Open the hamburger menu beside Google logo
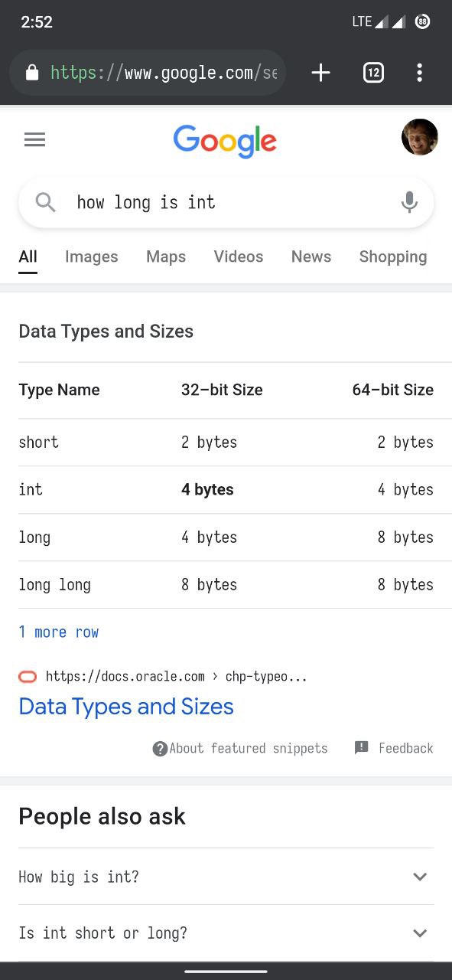 (34, 139)
